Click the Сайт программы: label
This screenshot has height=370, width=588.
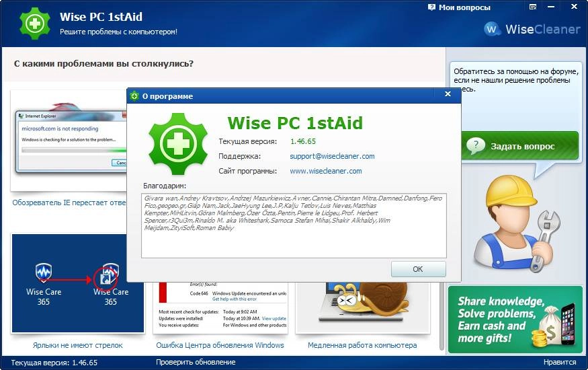[247, 171]
